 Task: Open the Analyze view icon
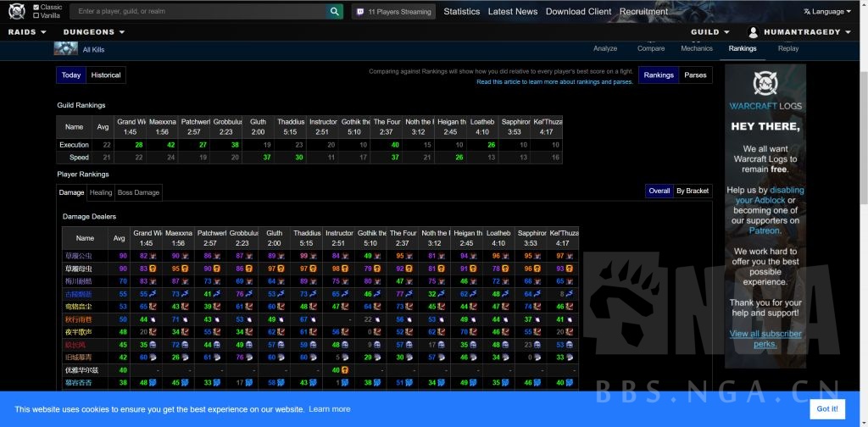[x=605, y=42]
